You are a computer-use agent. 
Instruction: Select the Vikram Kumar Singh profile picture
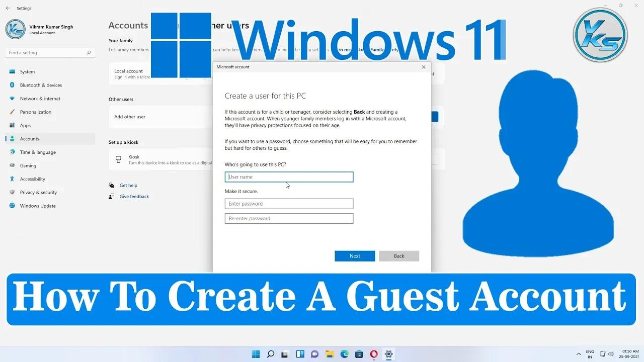[x=15, y=29]
